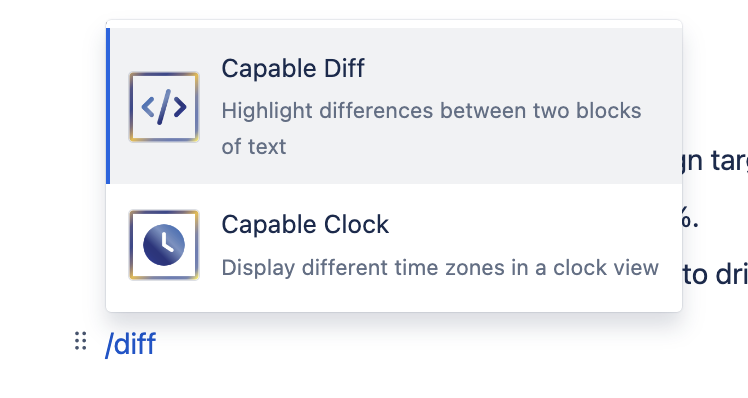Click the Capable Diff code brackets icon
The width and height of the screenshot is (748, 398).
(x=164, y=107)
